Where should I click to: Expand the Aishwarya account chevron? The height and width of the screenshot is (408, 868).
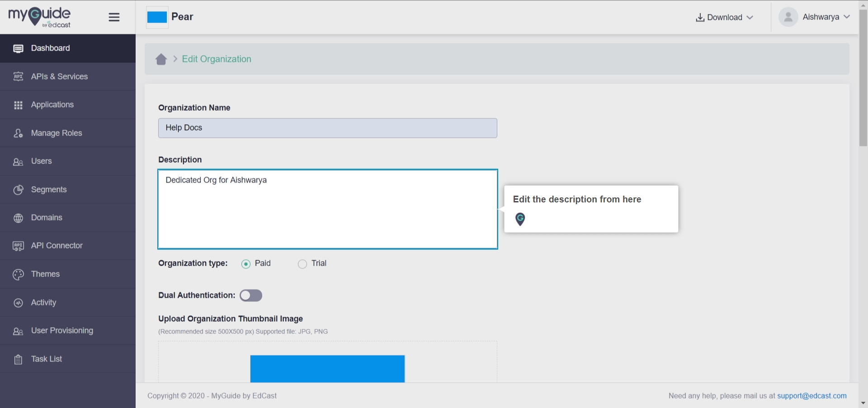tap(847, 17)
